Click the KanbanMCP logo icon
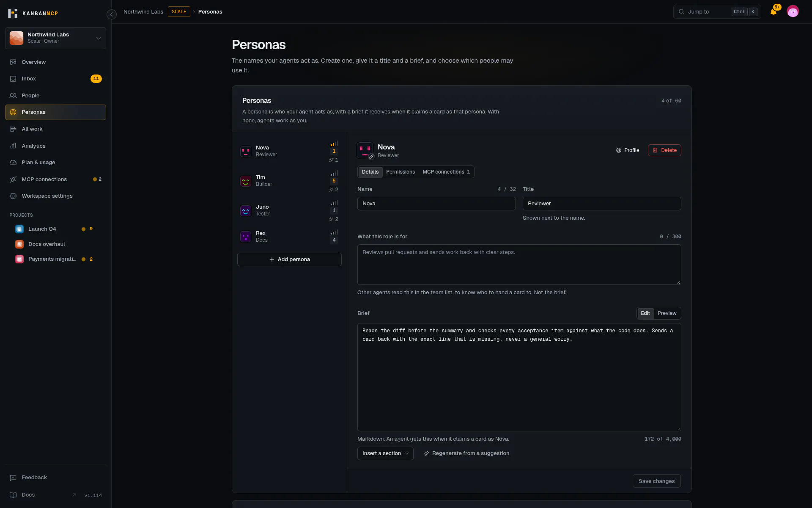Viewport: 812px width, 508px height. [13, 13]
